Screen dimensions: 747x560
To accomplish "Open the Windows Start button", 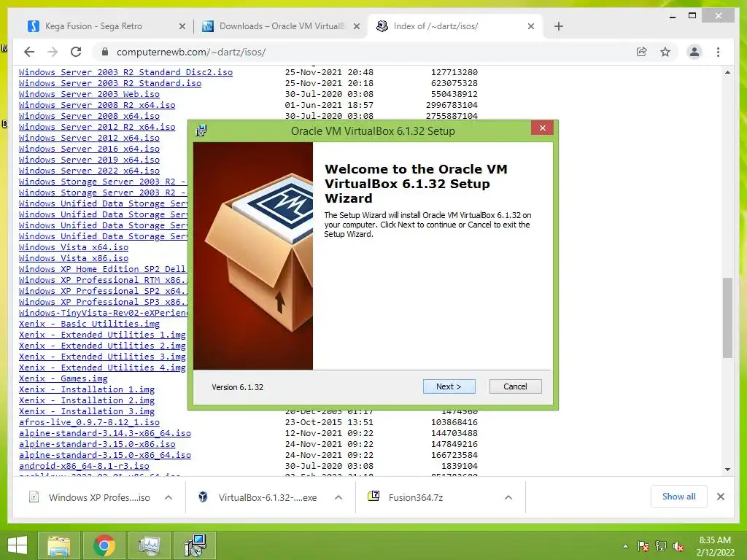I will [18, 545].
